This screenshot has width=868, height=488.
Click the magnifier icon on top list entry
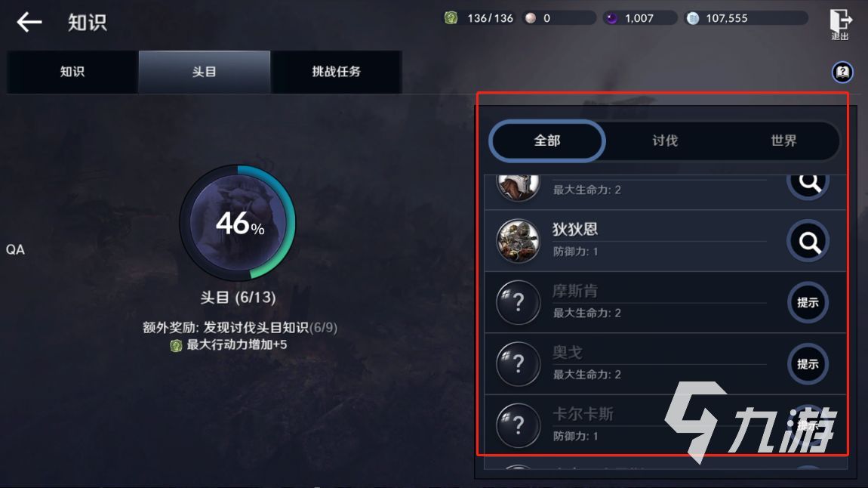(x=808, y=184)
